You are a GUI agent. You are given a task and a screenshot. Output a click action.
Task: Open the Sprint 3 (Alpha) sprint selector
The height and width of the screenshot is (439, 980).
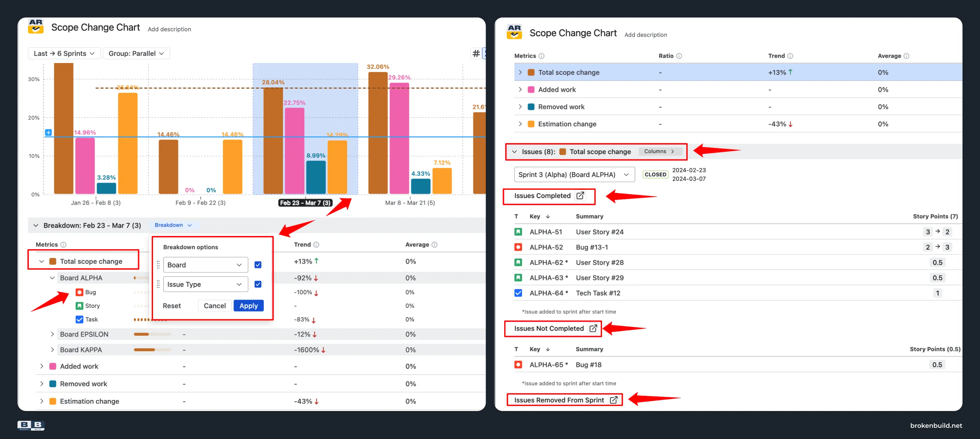pyautogui.click(x=574, y=175)
